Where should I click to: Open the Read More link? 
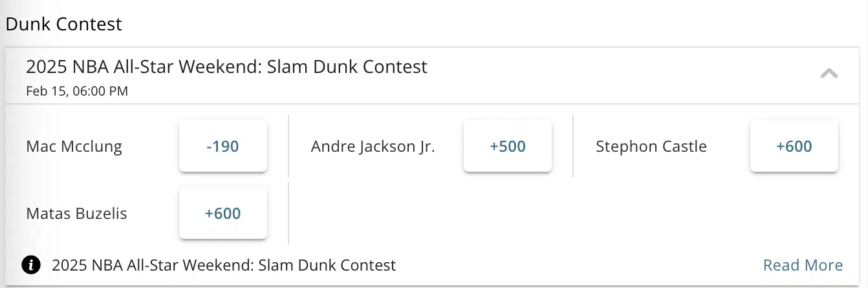(x=803, y=265)
